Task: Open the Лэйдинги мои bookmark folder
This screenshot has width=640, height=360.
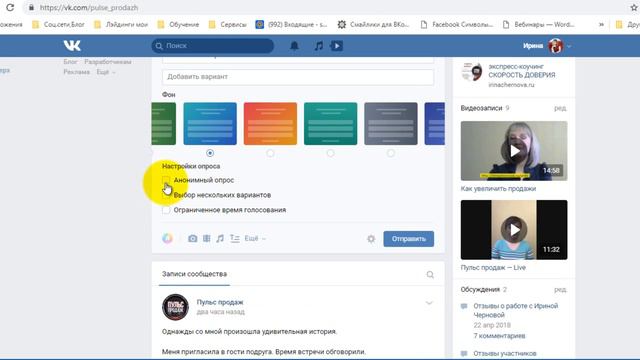Action: [x=121, y=24]
